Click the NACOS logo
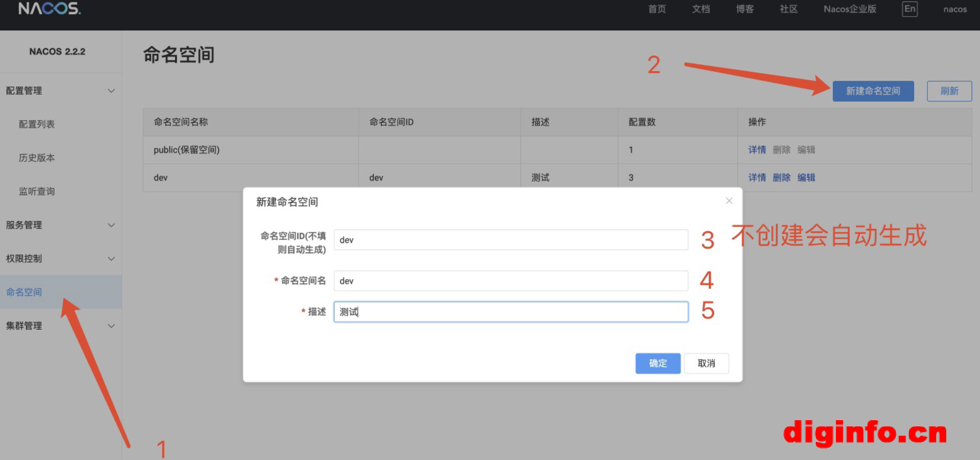980x460 pixels. point(50,8)
